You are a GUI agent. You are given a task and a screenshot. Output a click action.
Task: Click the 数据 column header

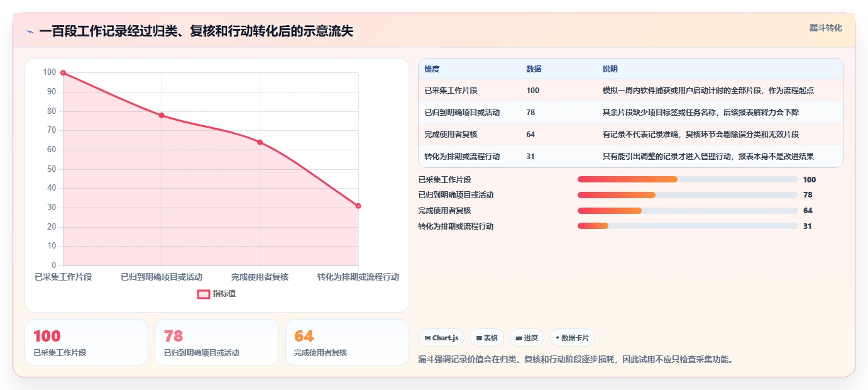click(x=534, y=69)
